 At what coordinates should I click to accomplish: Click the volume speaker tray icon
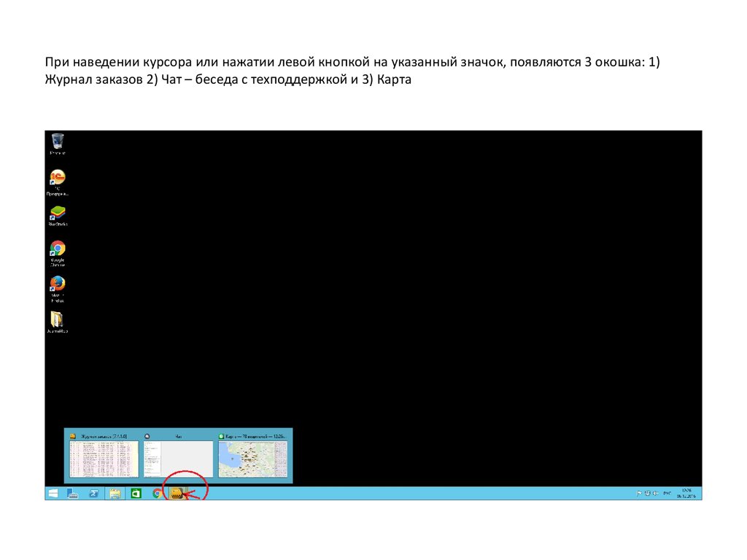click(655, 494)
